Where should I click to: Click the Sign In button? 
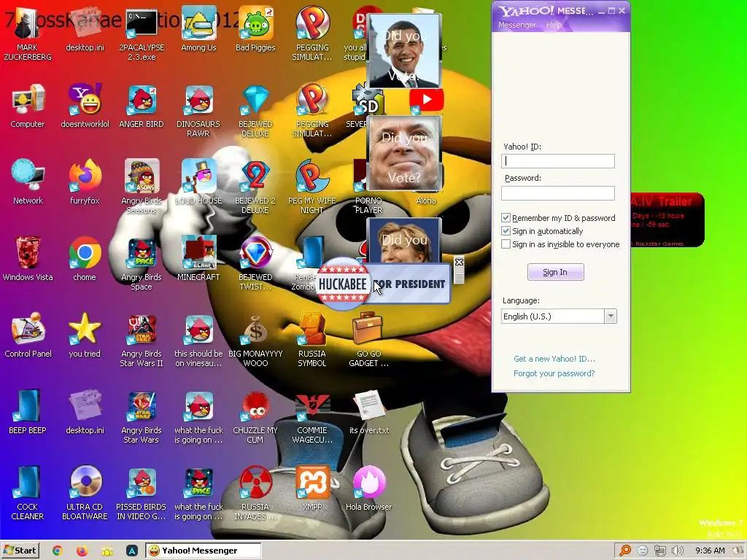[555, 272]
